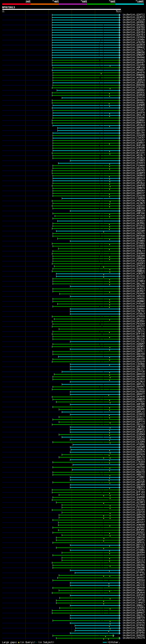Select hit label UniRef100_A5I8L8
Image resolution: width=146 pixels, height=644 pixels.
point(133,125)
